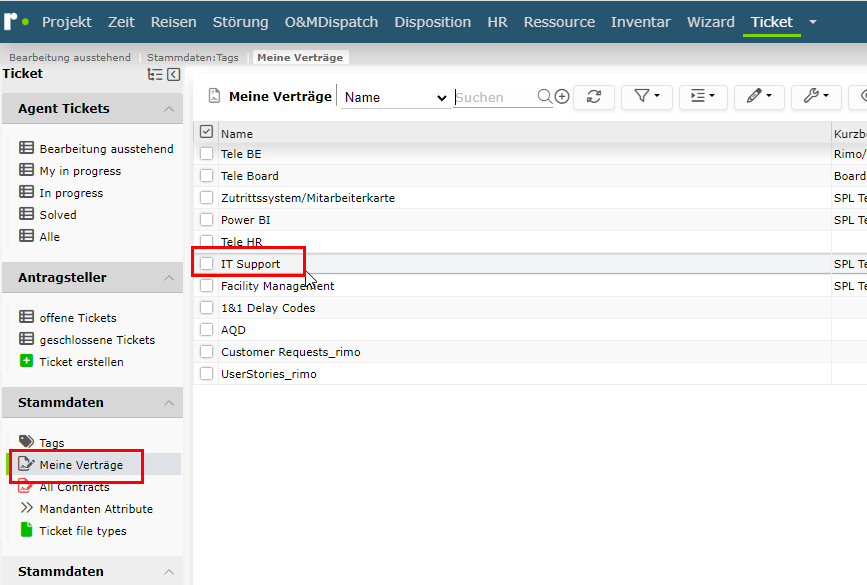867x585 pixels.
Task: Open the Disposition menu
Action: [x=433, y=22]
